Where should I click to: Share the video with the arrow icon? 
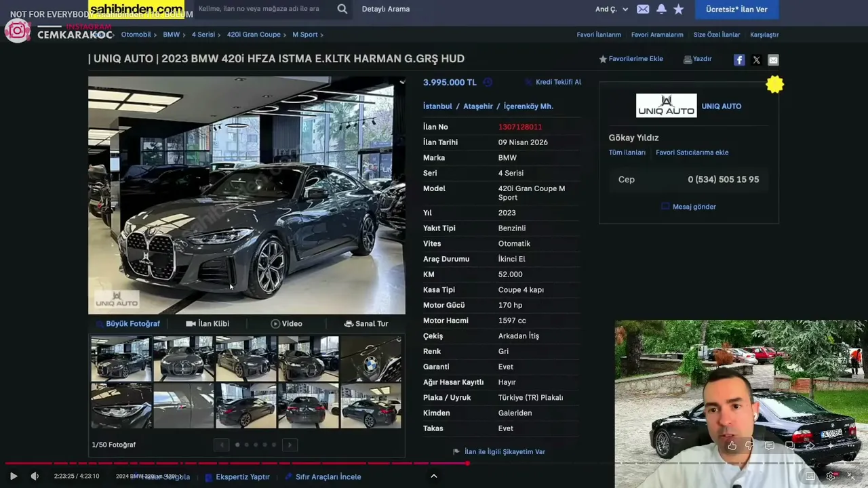click(x=810, y=445)
